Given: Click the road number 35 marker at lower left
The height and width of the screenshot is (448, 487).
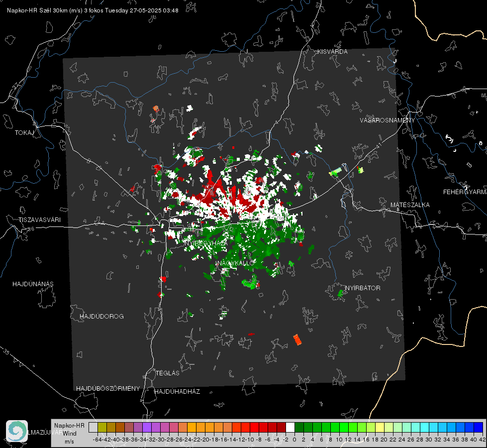Looking at the screenshot, I should [x=6, y=352].
